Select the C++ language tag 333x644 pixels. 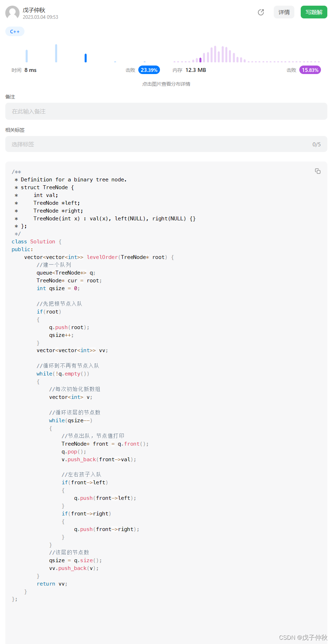click(15, 32)
